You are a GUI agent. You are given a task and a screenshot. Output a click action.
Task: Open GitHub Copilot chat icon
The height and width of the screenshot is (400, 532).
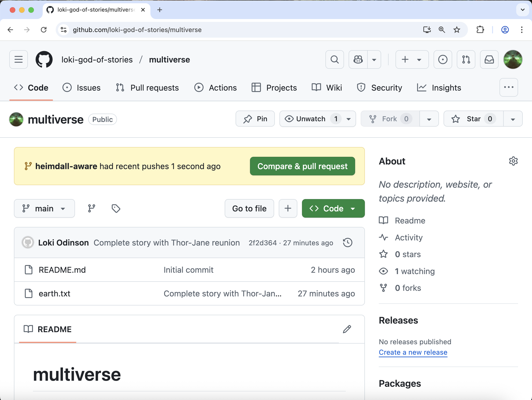click(358, 59)
